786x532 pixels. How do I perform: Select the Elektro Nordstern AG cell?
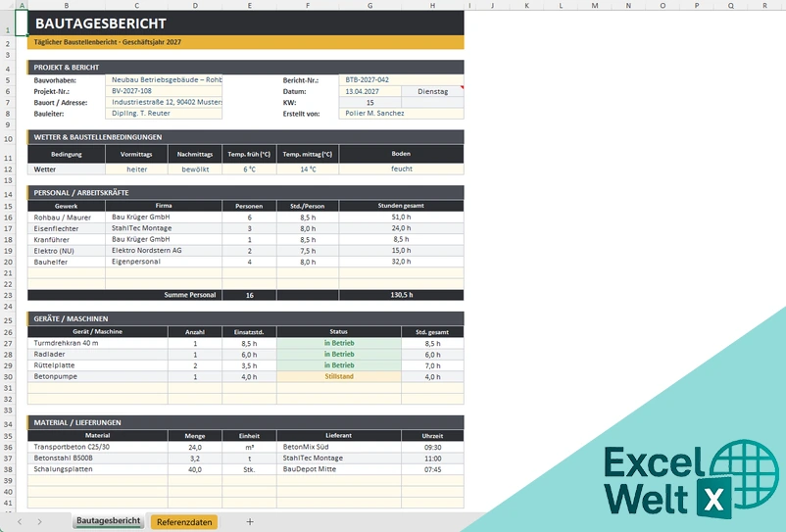click(164, 251)
